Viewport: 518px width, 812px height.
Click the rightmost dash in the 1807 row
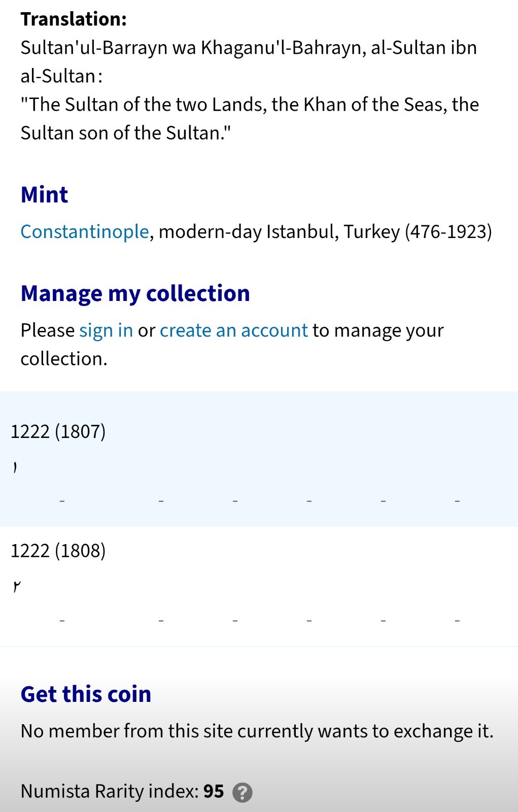click(457, 501)
